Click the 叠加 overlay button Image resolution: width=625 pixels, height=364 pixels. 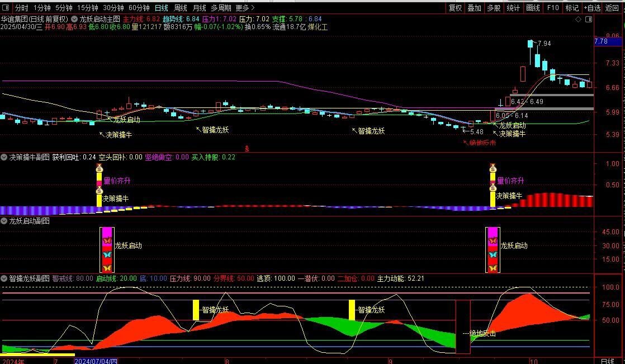[x=474, y=8]
